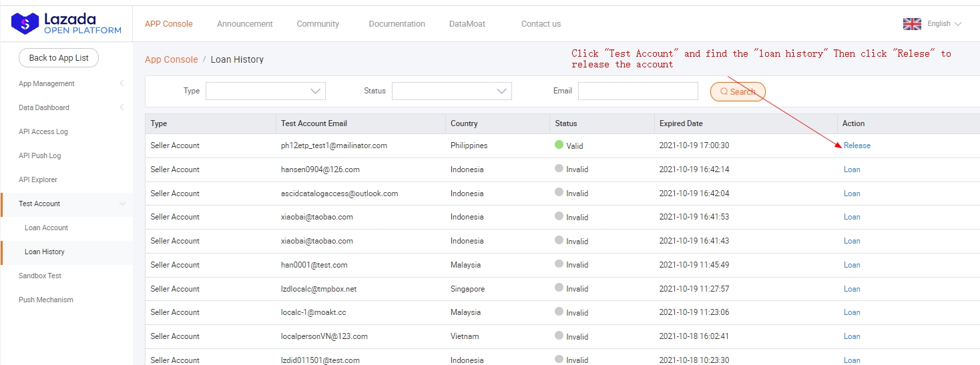This screenshot has height=365, width=980.
Task: Click the Lazada Open Platform logo
Action: (67, 24)
